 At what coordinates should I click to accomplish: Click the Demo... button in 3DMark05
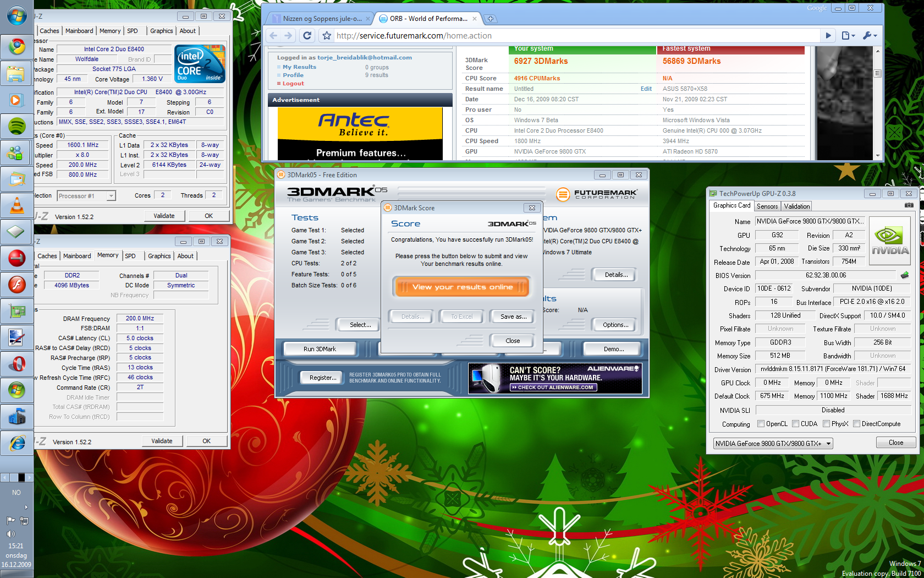[614, 349]
